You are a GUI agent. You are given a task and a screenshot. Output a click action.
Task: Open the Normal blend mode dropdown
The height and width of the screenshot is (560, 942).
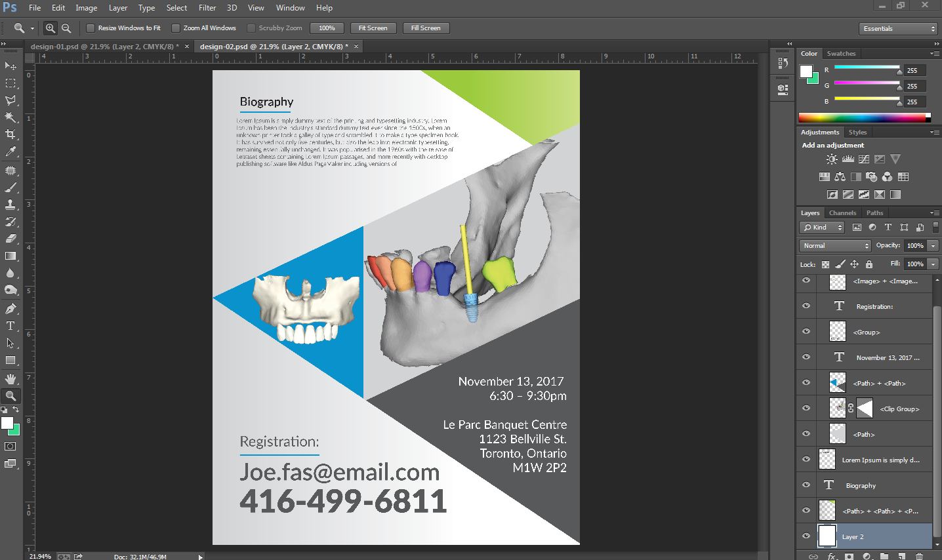point(835,245)
